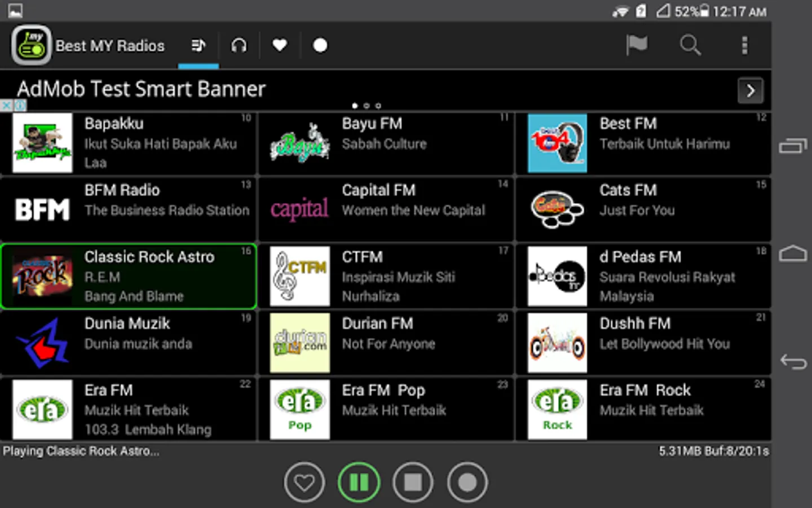
Task: Tap the Android back button
Action: (x=793, y=361)
